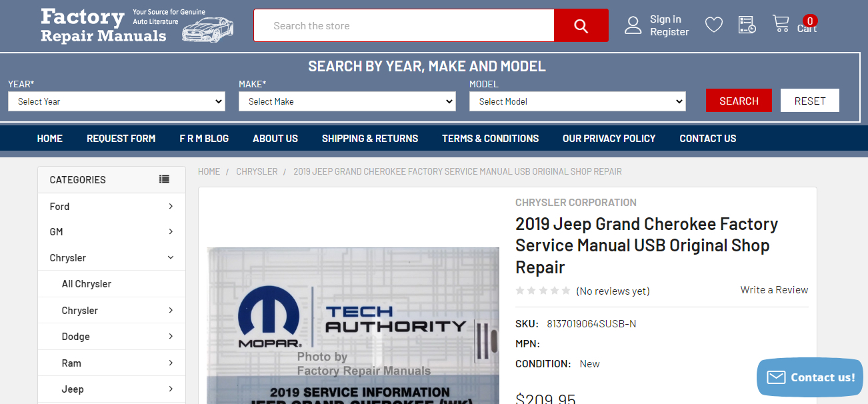Click the categories list icon

coord(164,179)
